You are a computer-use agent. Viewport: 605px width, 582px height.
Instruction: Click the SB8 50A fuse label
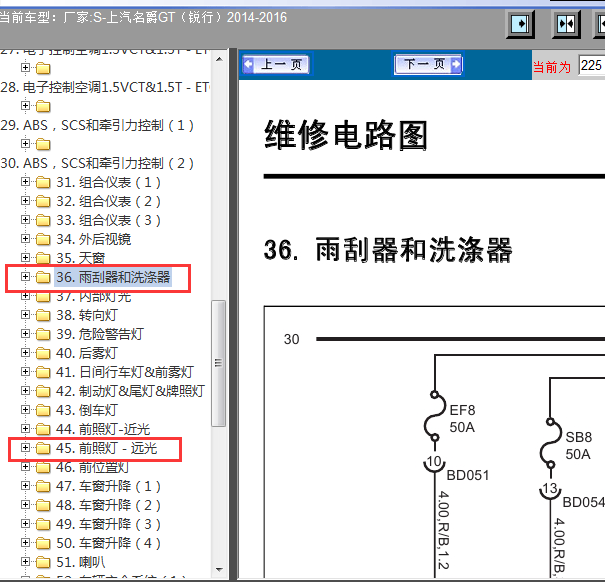pyautogui.click(x=578, y=446)
